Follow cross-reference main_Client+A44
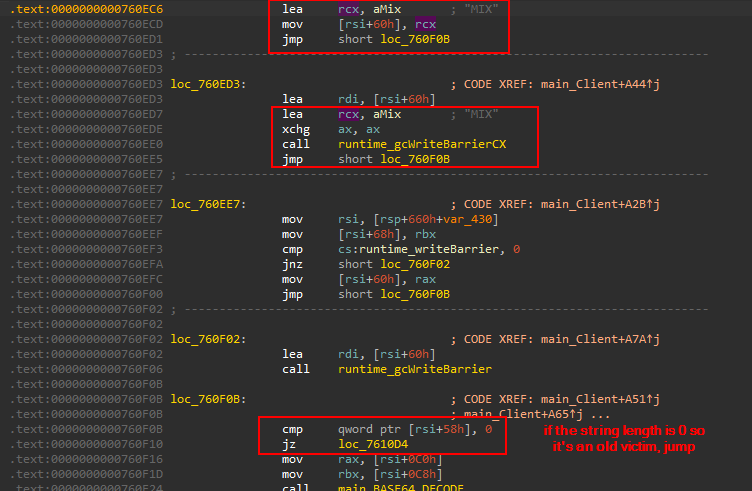This screenshot has width=752, height=491. 600,84
